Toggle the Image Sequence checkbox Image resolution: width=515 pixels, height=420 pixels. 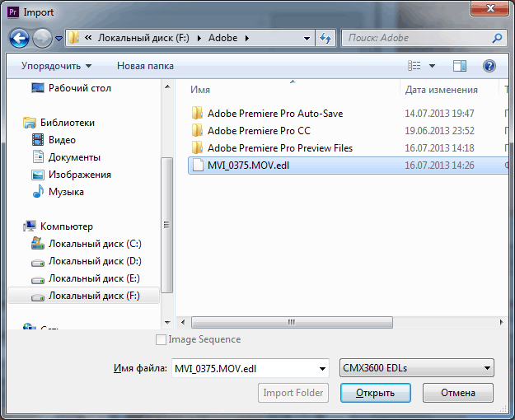coord(161,339)
